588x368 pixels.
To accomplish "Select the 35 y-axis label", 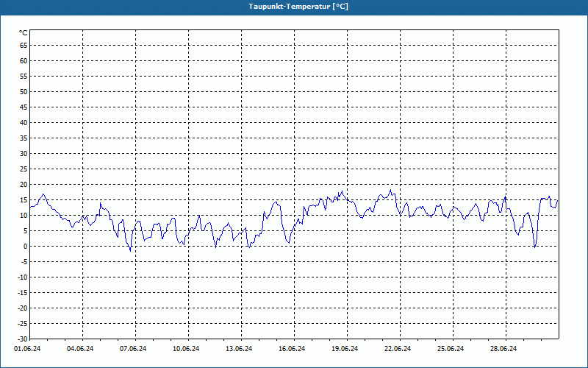I will pyautogui.click(x=24, y=138).
